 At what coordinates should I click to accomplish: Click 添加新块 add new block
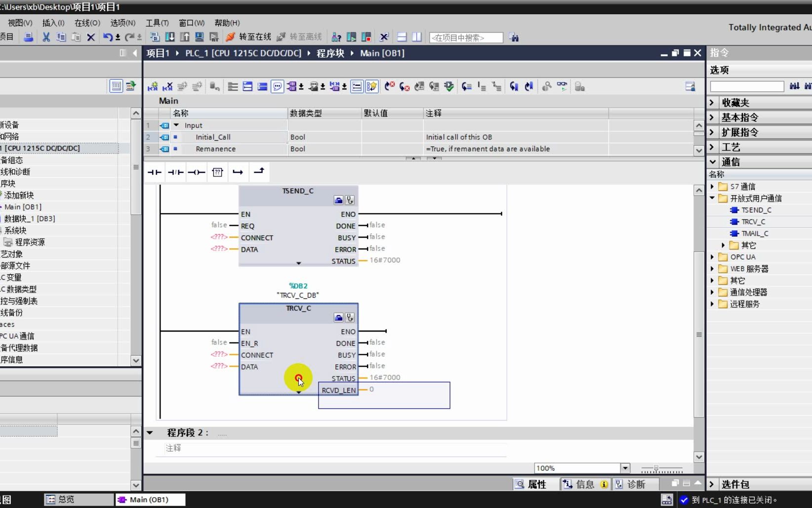tap(19, 195)
